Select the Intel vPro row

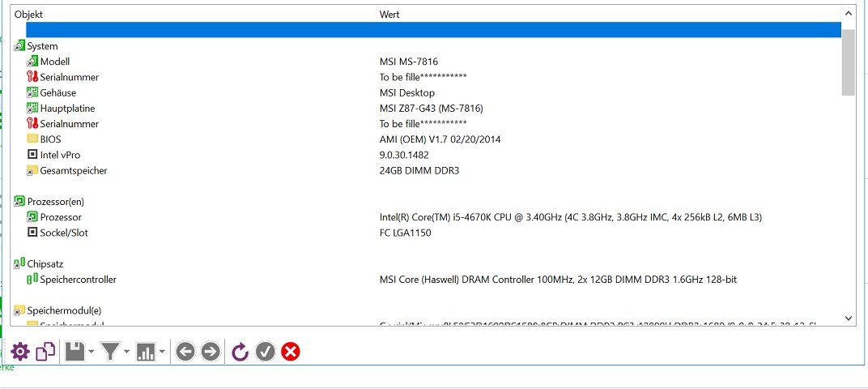(x=426, y=155)
